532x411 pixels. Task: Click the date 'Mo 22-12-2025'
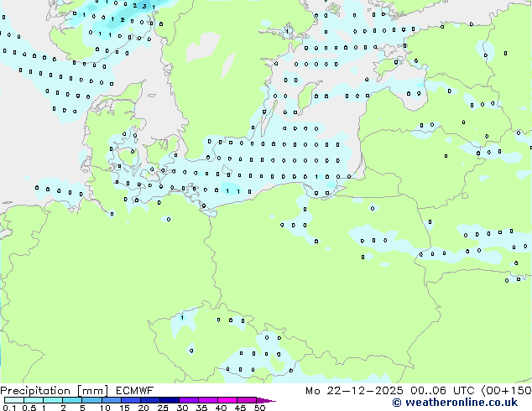click(355, 391)
